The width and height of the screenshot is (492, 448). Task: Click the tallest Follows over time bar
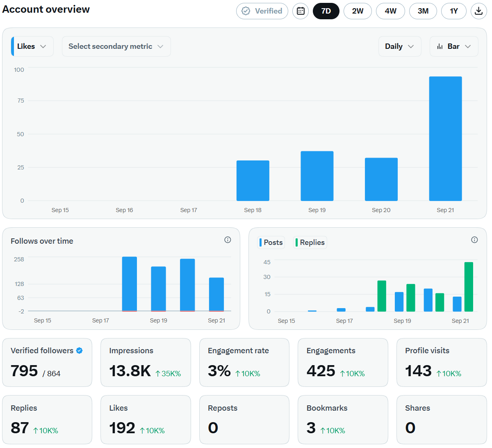[x=130, y=284]
